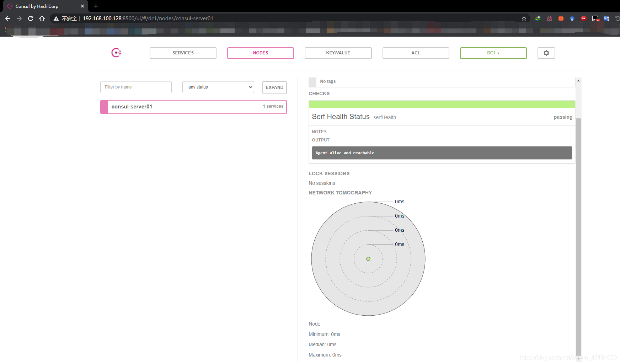Expand the DC1 datacenter dropdown

tap(493, 53)
